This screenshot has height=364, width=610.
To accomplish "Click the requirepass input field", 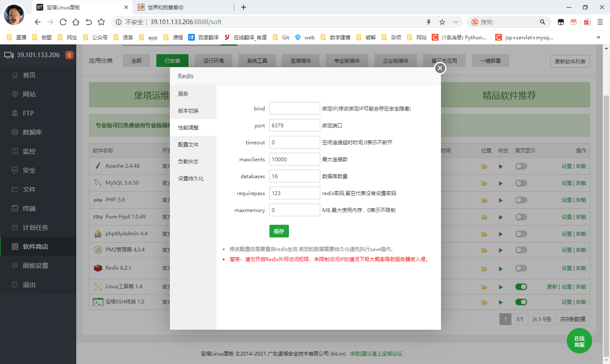I will pyautogui.click(x=294, y=193).
